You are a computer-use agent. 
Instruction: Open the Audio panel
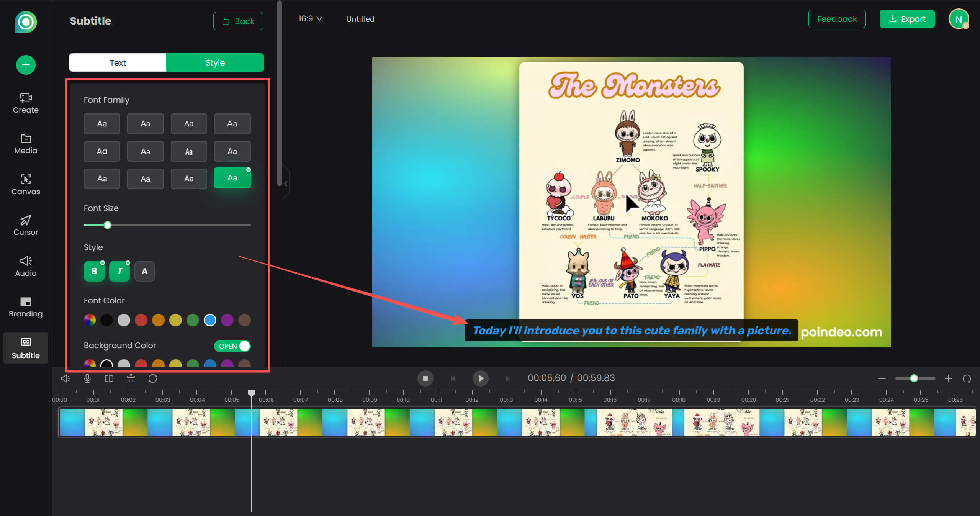(25, 266)
